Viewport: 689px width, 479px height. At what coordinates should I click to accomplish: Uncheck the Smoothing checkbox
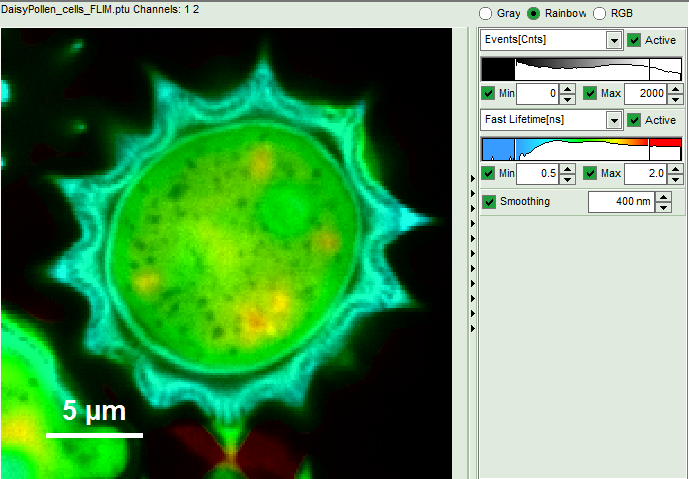(489, 201)
